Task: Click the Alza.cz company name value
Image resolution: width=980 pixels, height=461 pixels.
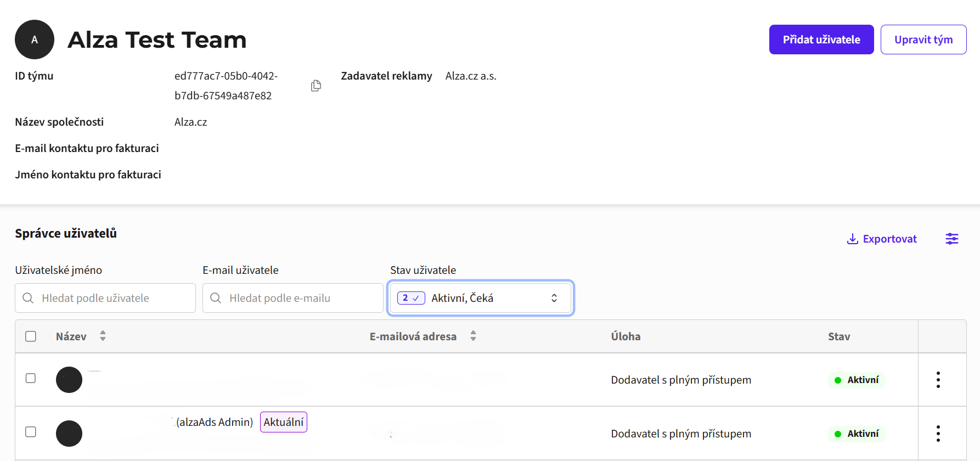Action: 191,122
